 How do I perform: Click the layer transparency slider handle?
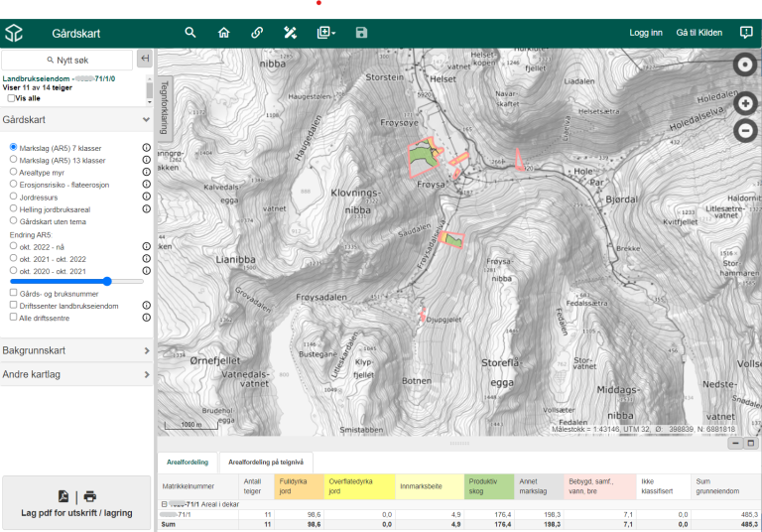[107, 282]
